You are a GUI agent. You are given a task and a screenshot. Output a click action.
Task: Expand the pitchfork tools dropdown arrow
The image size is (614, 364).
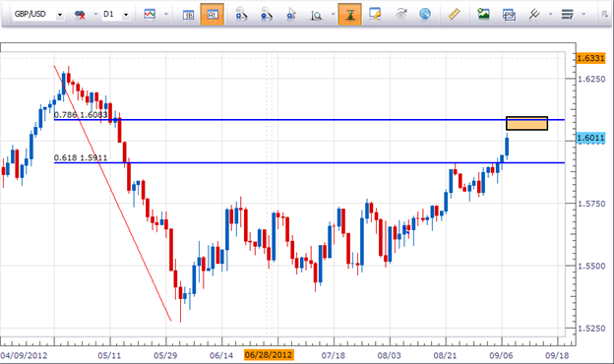pos(550,15)
